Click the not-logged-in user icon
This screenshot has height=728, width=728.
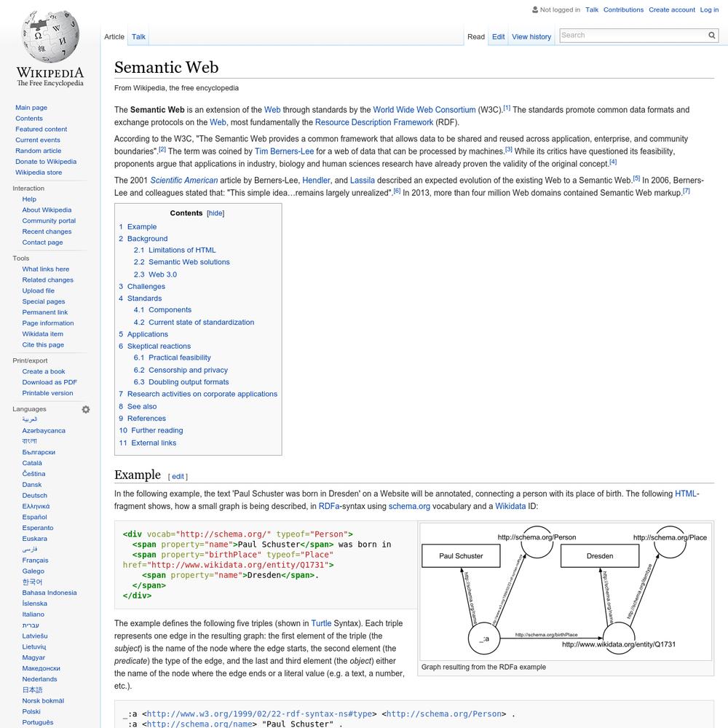click(535, 9)
